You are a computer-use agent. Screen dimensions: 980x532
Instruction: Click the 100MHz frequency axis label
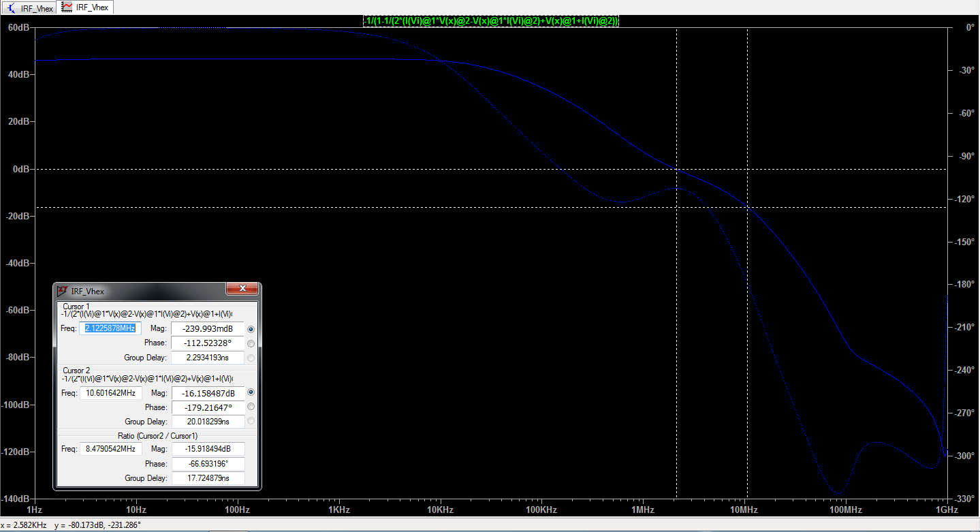point(846,510)
